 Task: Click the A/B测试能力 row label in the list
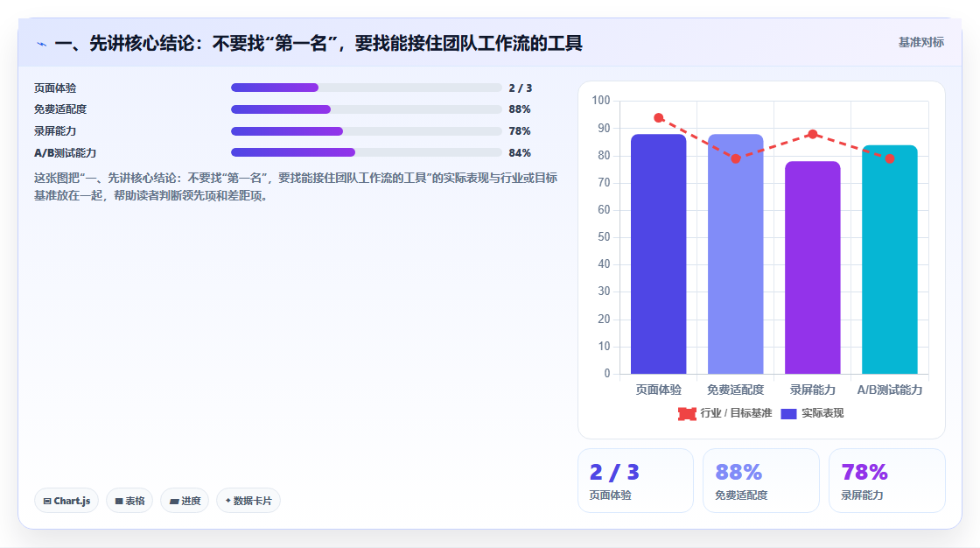[x=65, y=153]
